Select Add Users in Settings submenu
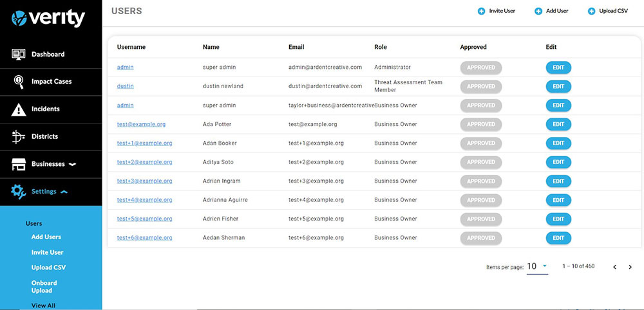 (x=46, y=237)
